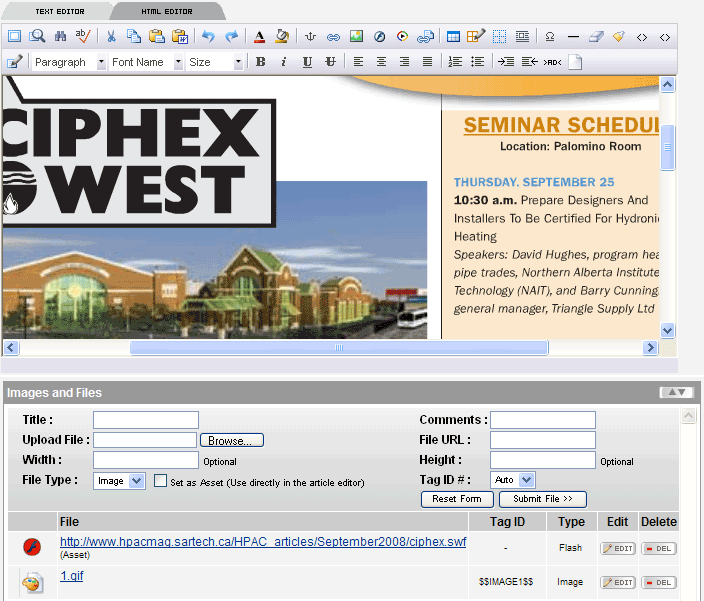Click paste from Word icon
This screenshot has height=601, width=704.
[180, 36]
